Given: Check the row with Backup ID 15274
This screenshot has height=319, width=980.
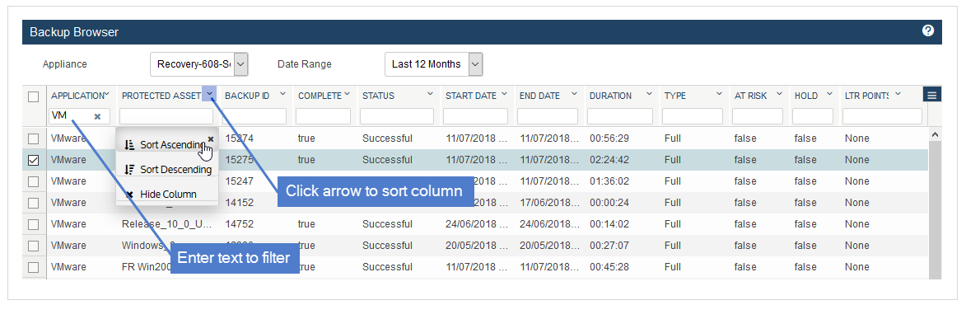Looking at the screenshot, I should 34,138.
